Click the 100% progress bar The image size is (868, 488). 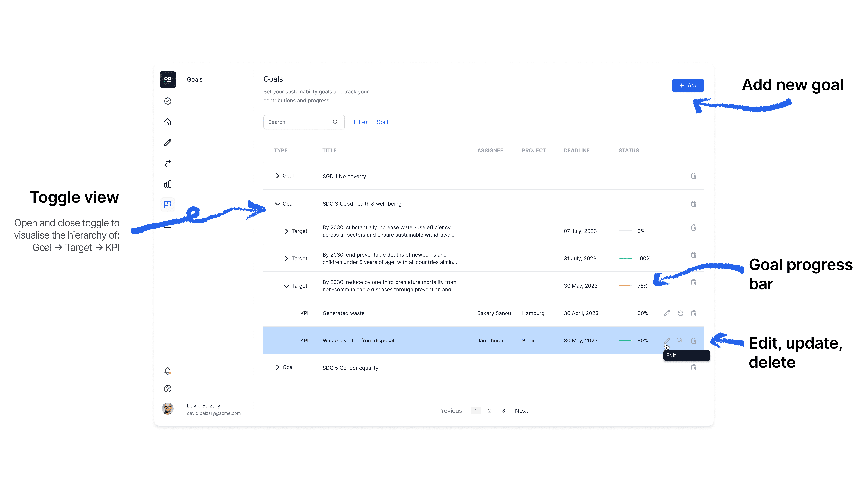point(625,258)
